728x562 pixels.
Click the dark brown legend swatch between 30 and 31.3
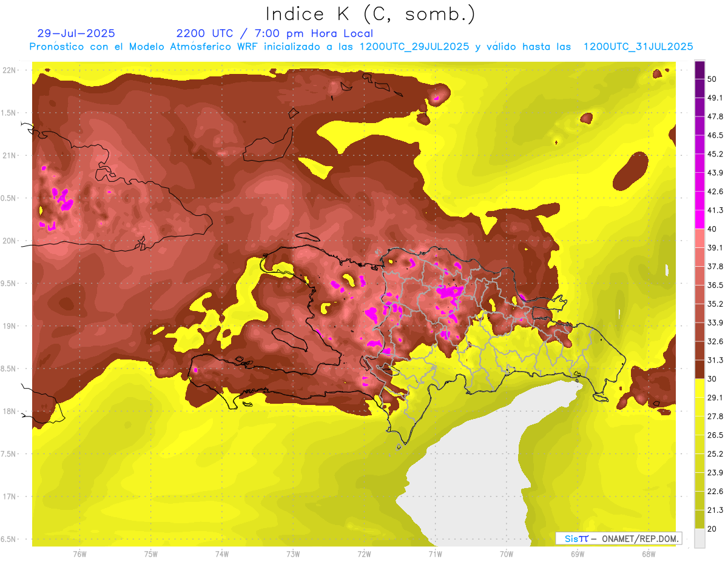(x=699, y=370)
